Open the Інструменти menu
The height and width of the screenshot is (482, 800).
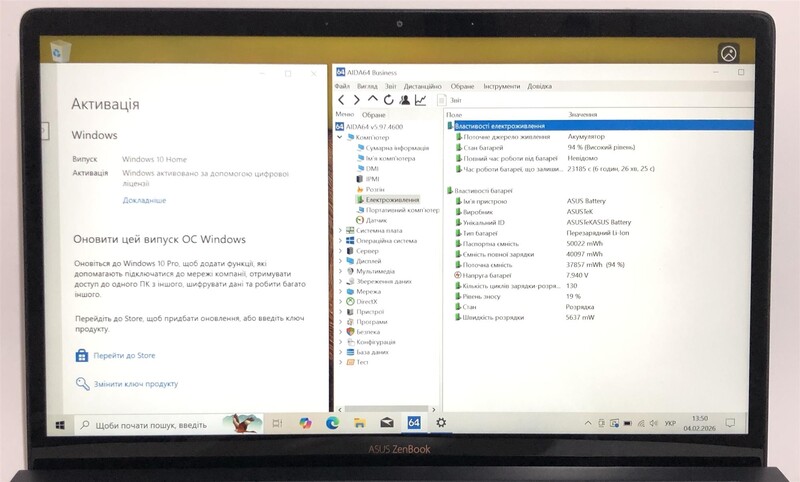tap(501, 86)
